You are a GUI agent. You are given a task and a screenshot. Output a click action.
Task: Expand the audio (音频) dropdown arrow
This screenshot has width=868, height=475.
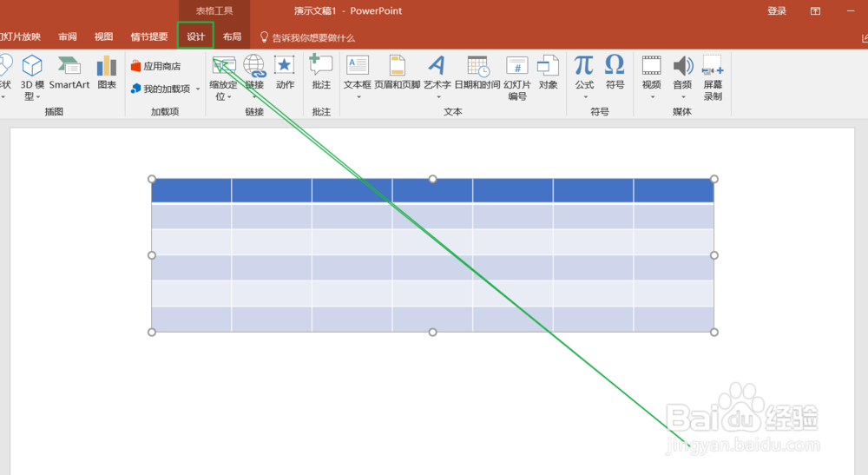683,97
